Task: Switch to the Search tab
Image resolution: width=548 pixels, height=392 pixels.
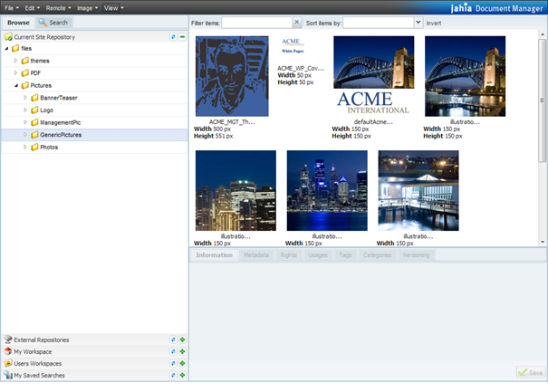Action: [x=53, y=23]
